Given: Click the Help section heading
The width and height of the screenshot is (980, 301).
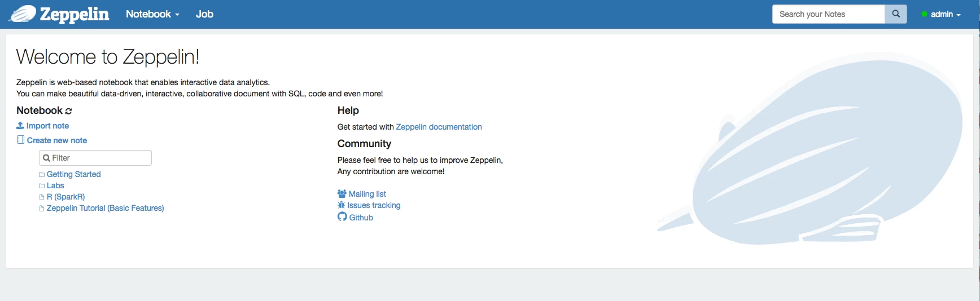Looking at the screenshot, I should point(348,110).
